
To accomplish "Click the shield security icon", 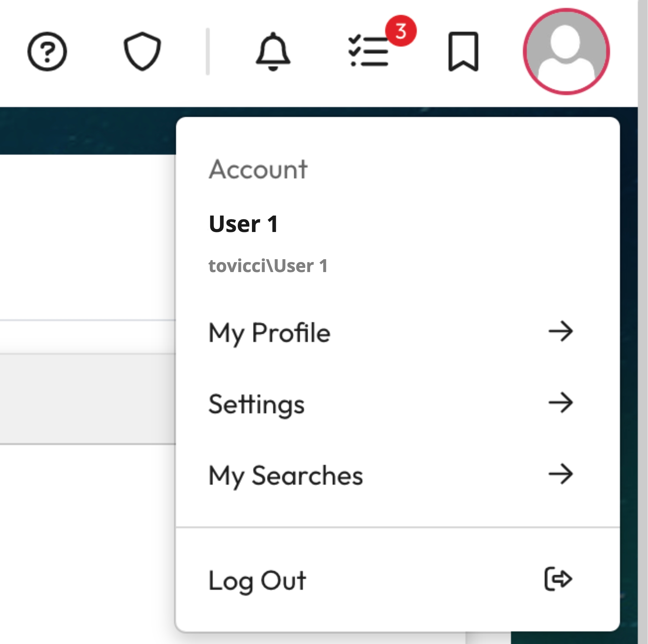I will tap(142, 51).
